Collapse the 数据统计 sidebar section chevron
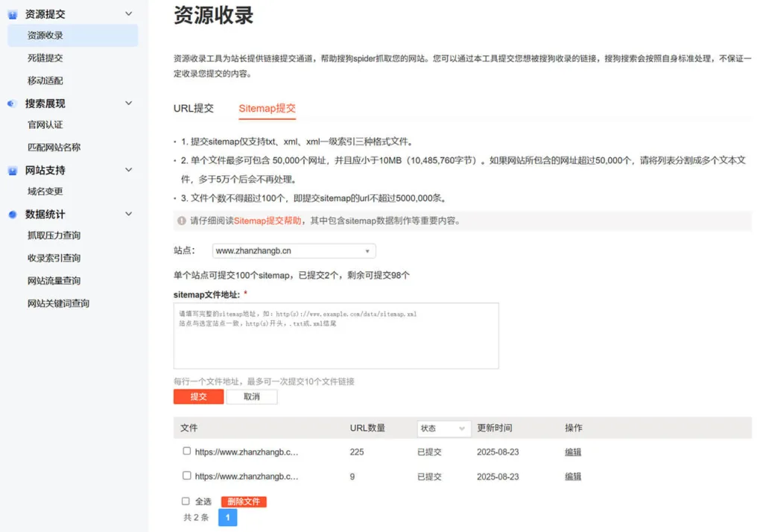Screen dimensions: 763x532 coord(128,215)
